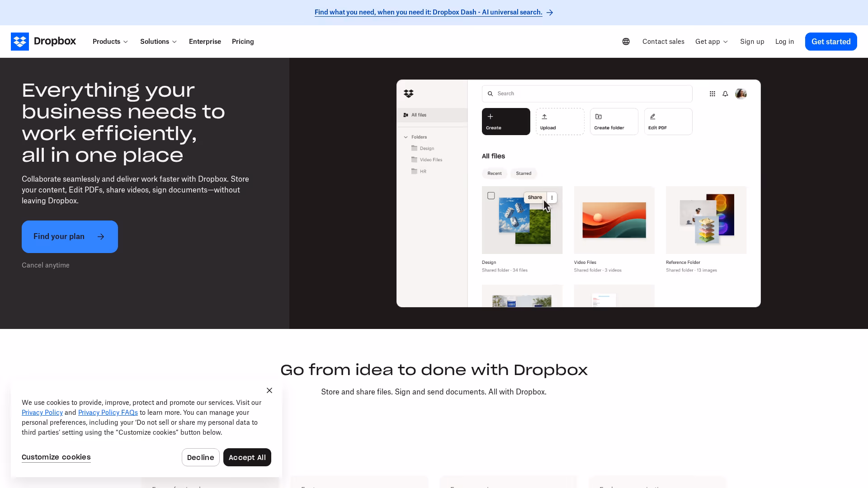Check the checkbox on the Design file thumbnail
The image size is (868, 488).
coord(491,195)
